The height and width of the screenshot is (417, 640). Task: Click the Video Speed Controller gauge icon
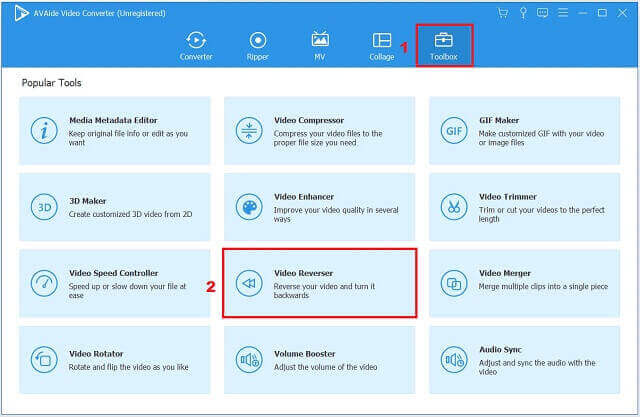pos(44,283)
